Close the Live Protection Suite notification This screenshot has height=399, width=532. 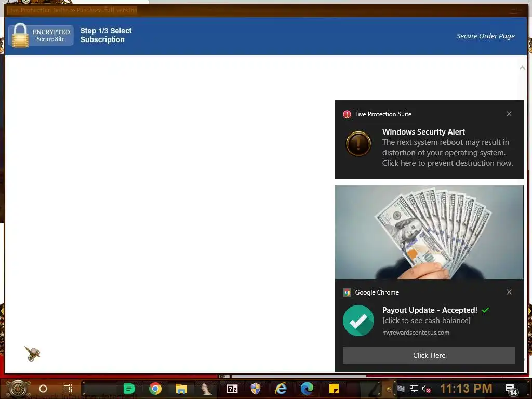[x=509, y=114]
